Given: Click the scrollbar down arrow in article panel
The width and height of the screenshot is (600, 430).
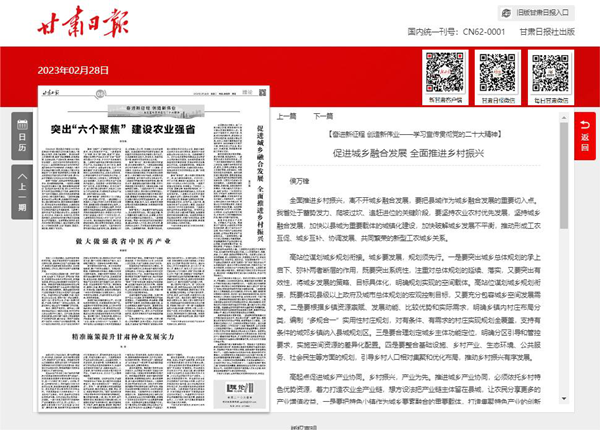Looking at the screenshot, I should pyautogui.click(x=564, y=398).
